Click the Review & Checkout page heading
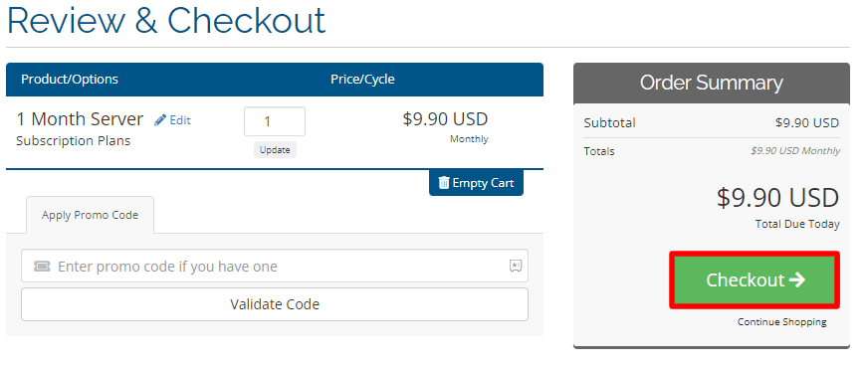The height and width of the screenshot is (369, 868). click(166, 21)
